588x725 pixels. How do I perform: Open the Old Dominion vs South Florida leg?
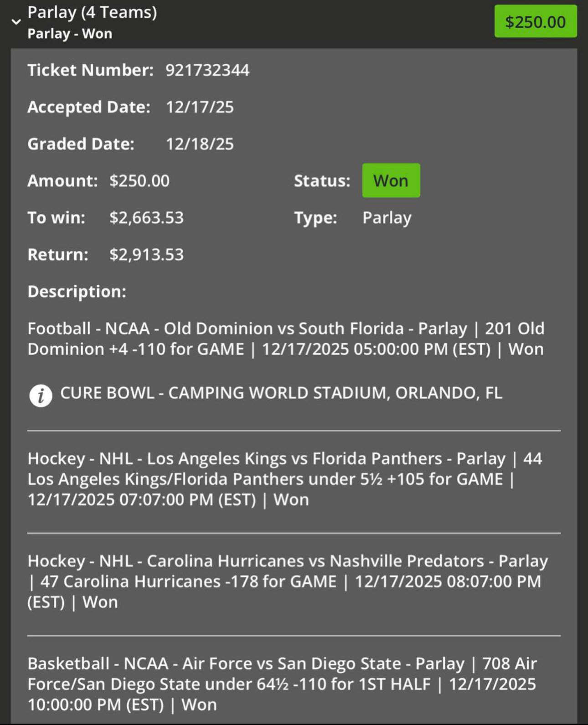[286, 339]
